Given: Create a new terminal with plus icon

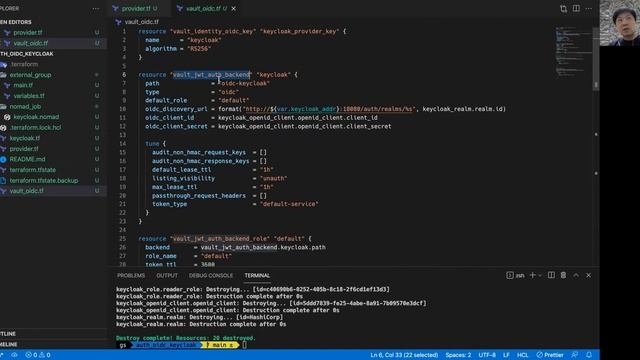Looking at the screenshot, I should pos(532,276).
